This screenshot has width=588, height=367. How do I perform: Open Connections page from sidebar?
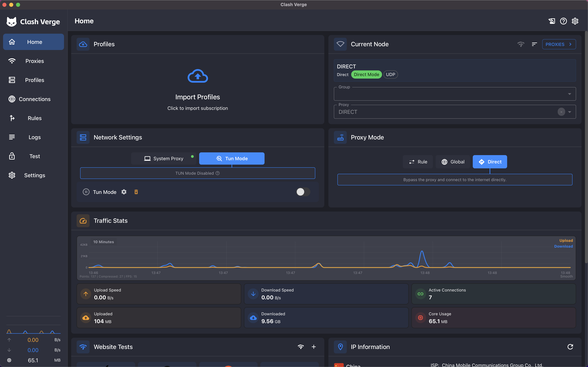(34, 99)
